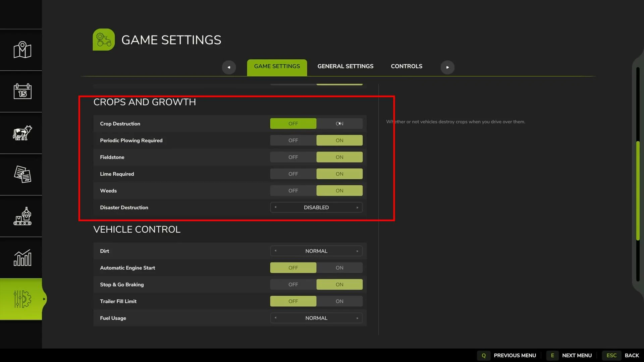The height and width of the screenshot is (362, 644).
Task: Set Crop Destruction to OFF
Action: tap(293, 124)
